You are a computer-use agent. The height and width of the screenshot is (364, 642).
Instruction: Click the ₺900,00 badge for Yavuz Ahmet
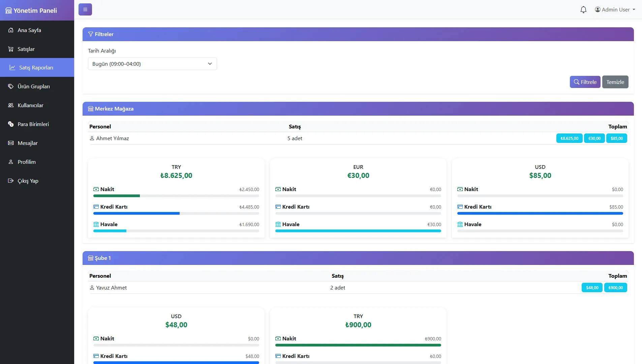tap(616, 287)
